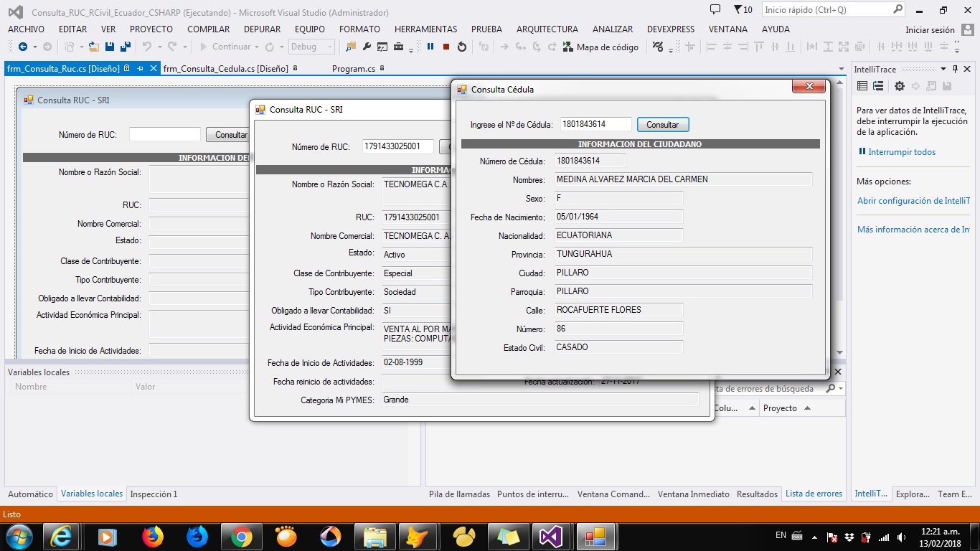Open the document tabs overflow dropdown arrow

[842, 69]
